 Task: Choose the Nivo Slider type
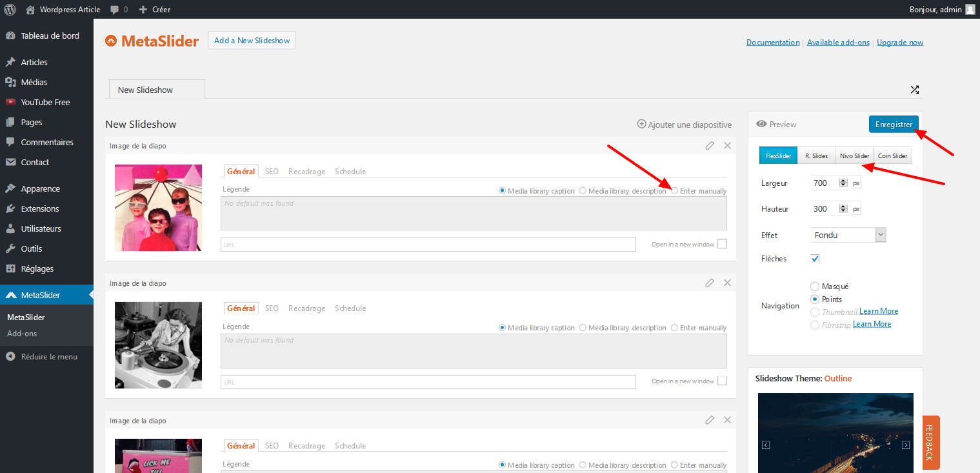[x=854, y=156]
